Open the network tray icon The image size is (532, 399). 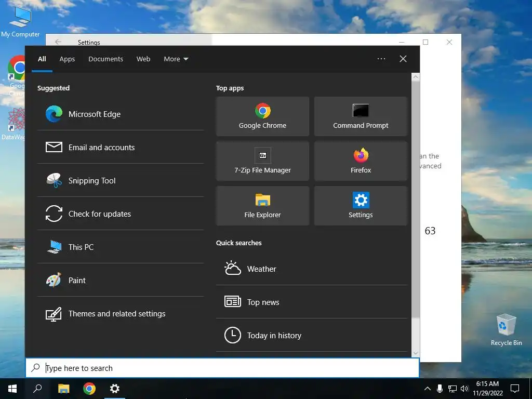tap(453, 389)
